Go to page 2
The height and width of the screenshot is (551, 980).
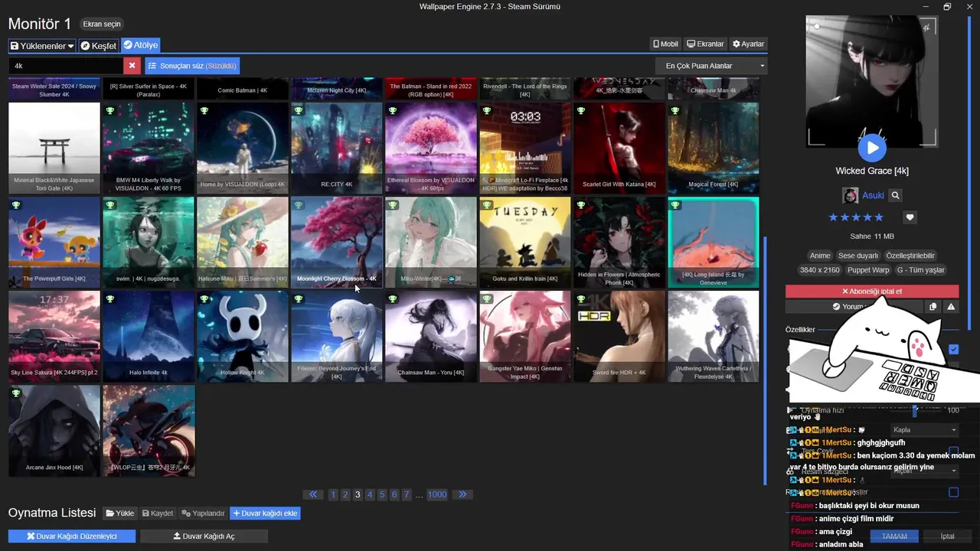[345, 494]
